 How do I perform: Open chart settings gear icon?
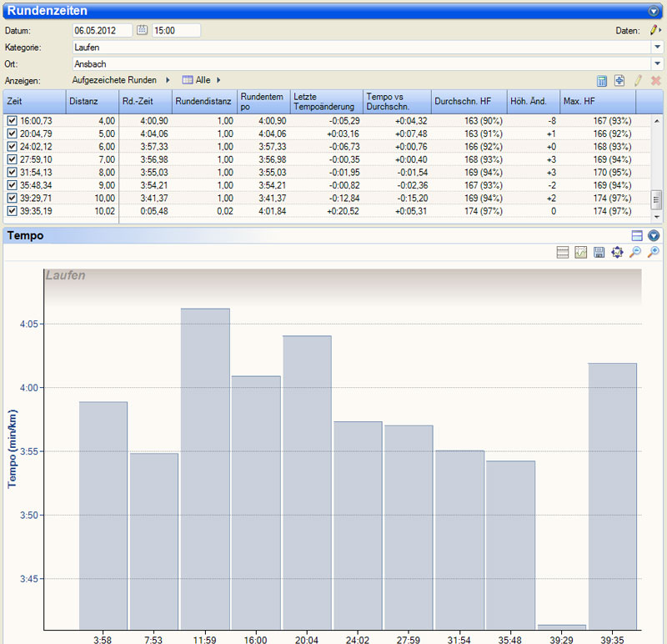(x=617, y=253)
